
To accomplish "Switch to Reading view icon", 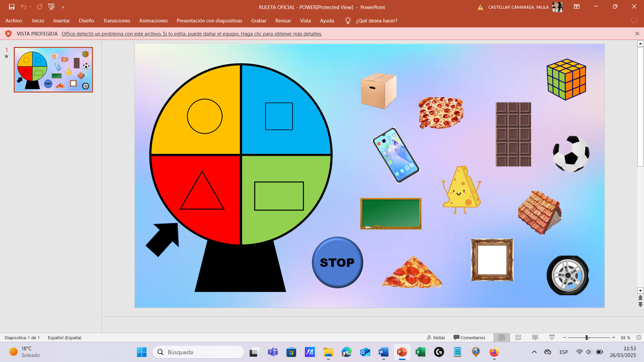I will [x=535, y=338].
